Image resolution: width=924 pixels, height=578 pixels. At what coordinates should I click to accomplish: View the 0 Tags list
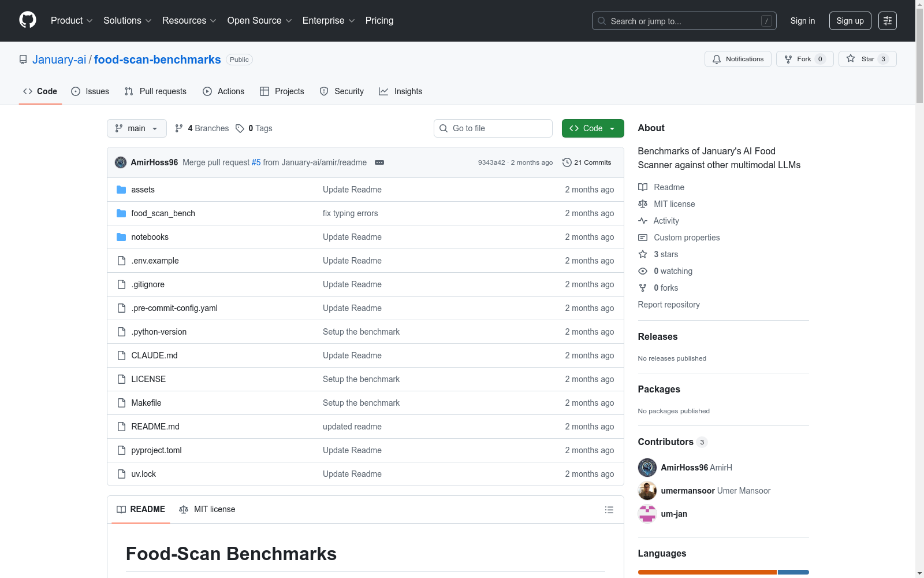254,128
